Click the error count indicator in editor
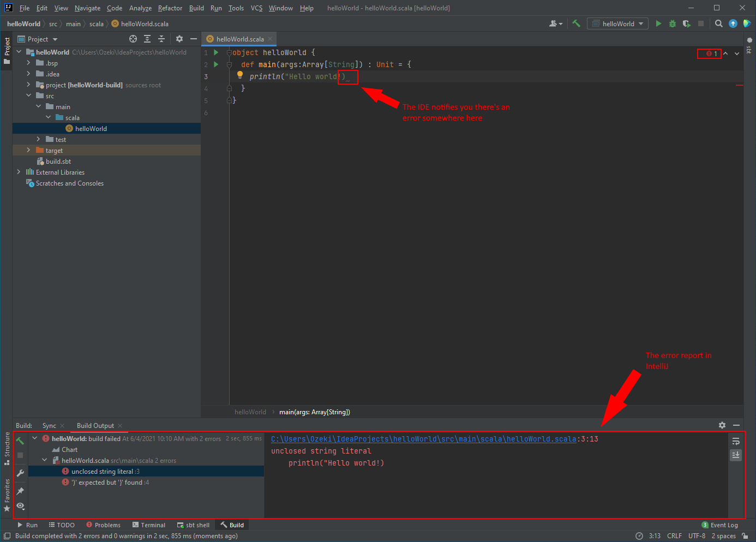 [712, 53]
